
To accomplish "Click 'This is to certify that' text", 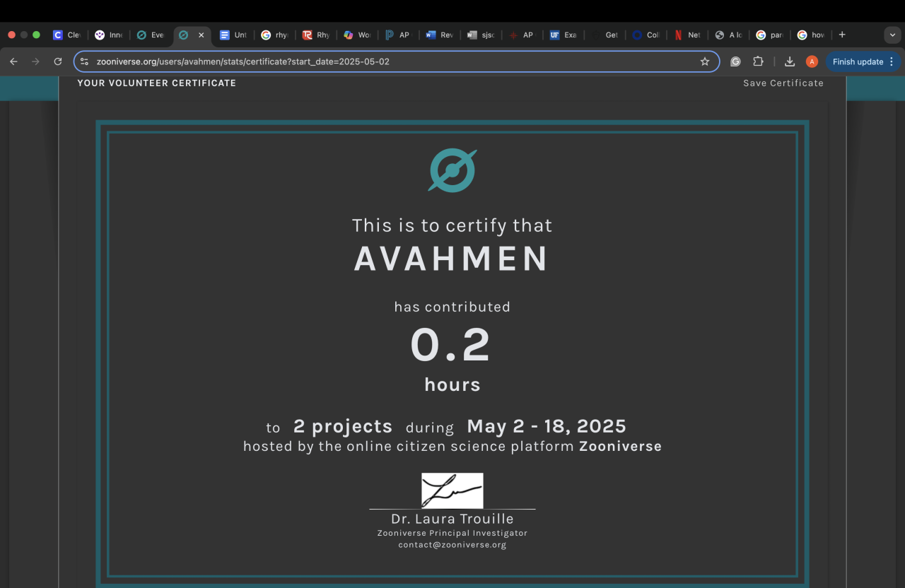I will click(452, 225).
